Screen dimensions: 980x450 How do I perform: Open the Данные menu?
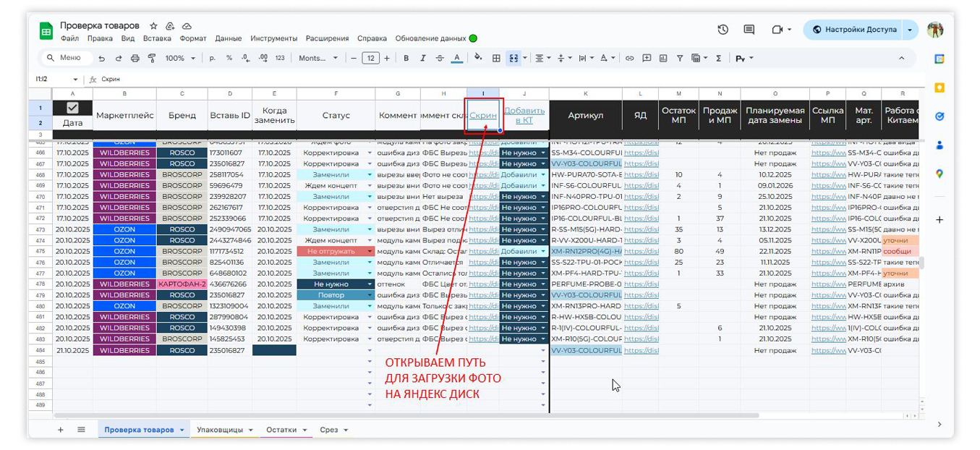pos(229,38)
